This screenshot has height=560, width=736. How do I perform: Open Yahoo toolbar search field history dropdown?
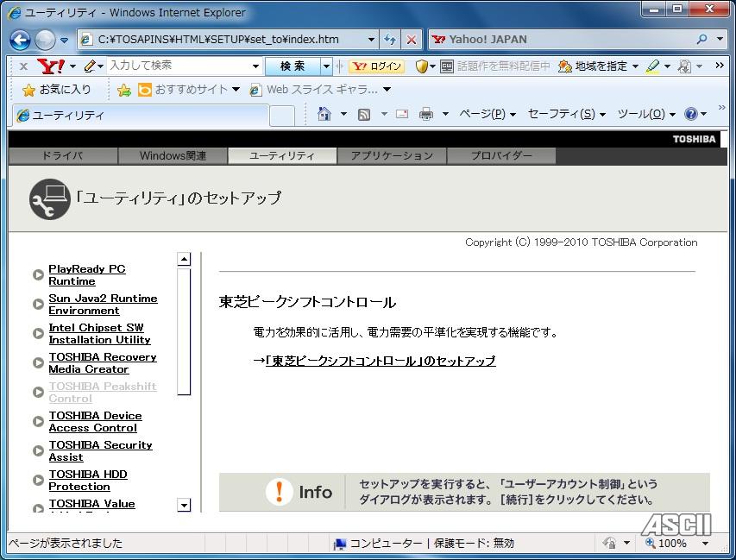255,66
